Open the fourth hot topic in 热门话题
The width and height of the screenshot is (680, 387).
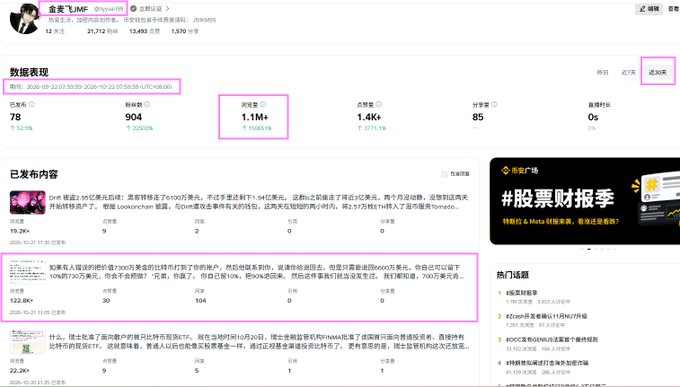pyautogui.click(x=547, y=363)
